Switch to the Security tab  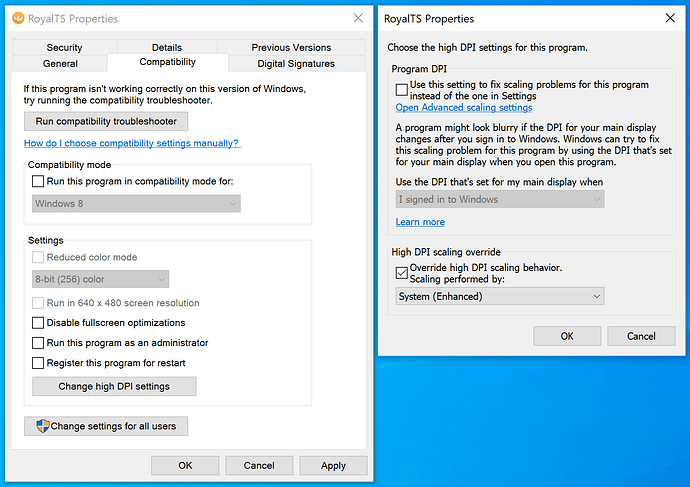click(x=64, y=47)
